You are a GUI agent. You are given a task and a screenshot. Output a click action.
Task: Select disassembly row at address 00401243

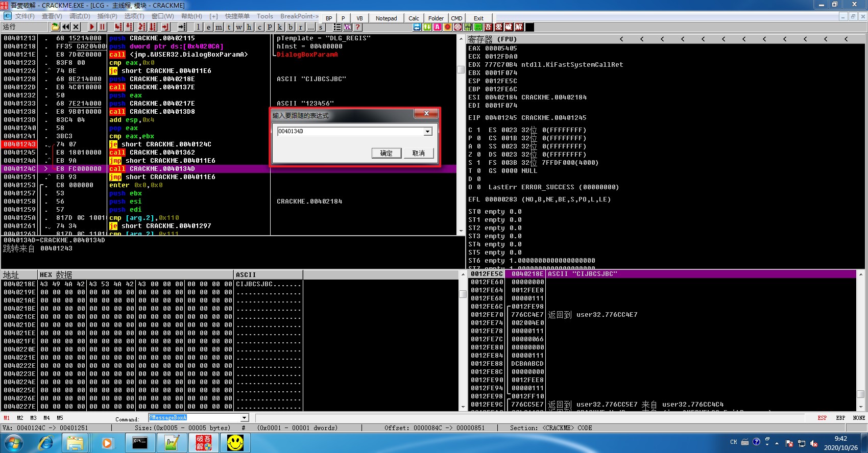pyautogui.click(x=229, y=144)
